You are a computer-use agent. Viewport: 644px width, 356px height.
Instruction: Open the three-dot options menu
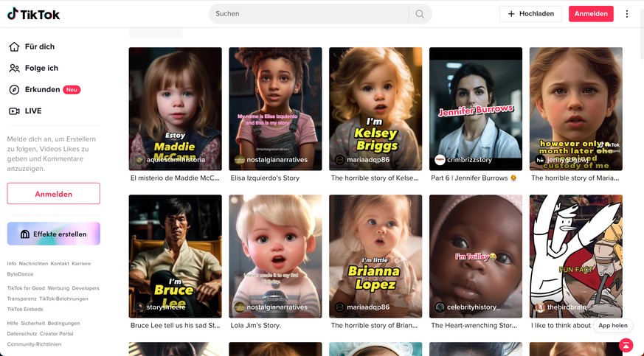(627, 14)
